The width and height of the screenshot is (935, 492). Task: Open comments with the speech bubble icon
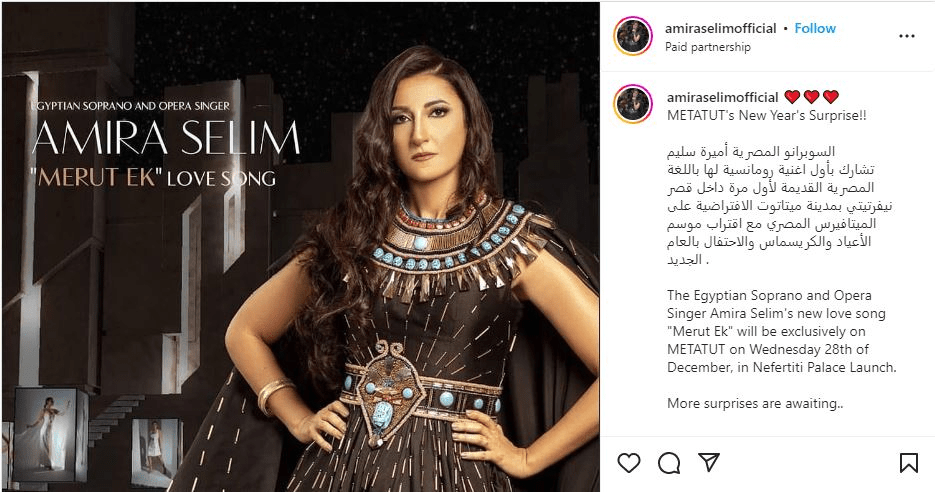pyautogui.click(x=669, y=463)
